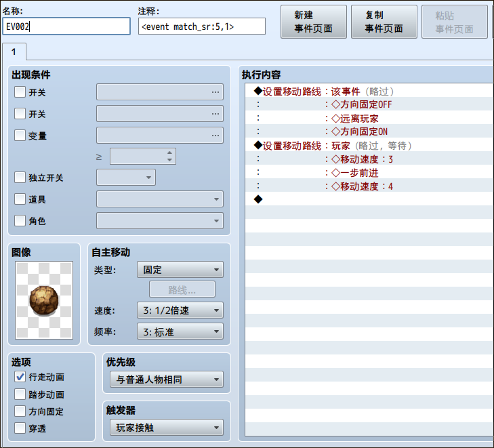
Task: Enable the 独立开关 condition checkbox
Action: pos(20,178)
